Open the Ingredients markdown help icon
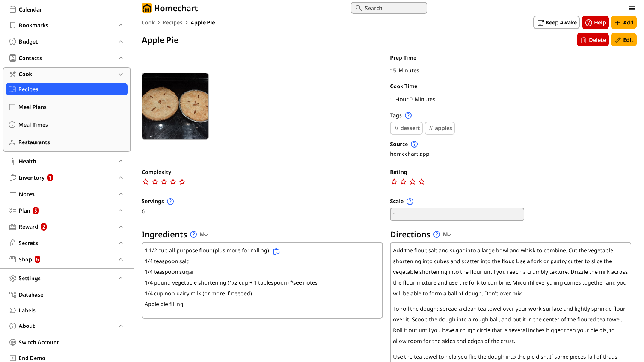This screenshot has width=644, height=362. point(204,234)
